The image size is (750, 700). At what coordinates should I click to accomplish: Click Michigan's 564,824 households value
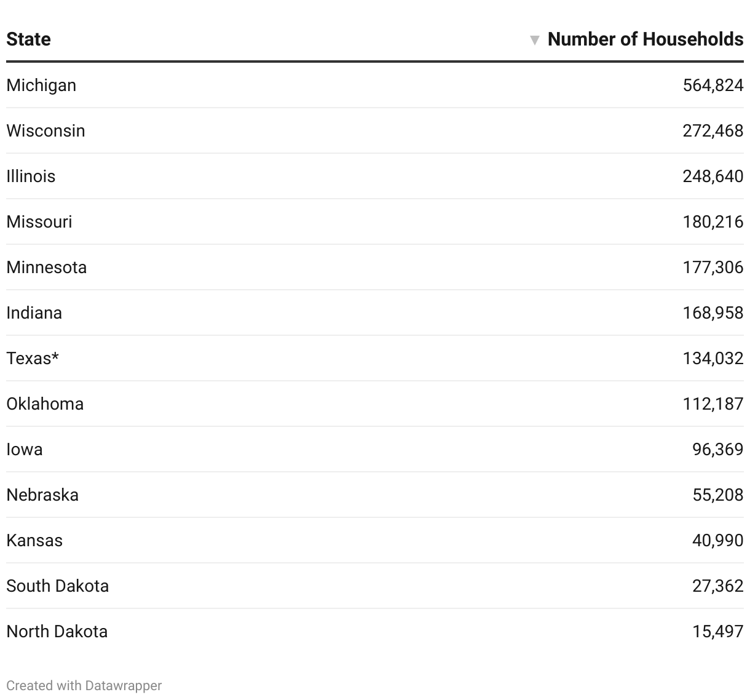(x=712, y=85)
